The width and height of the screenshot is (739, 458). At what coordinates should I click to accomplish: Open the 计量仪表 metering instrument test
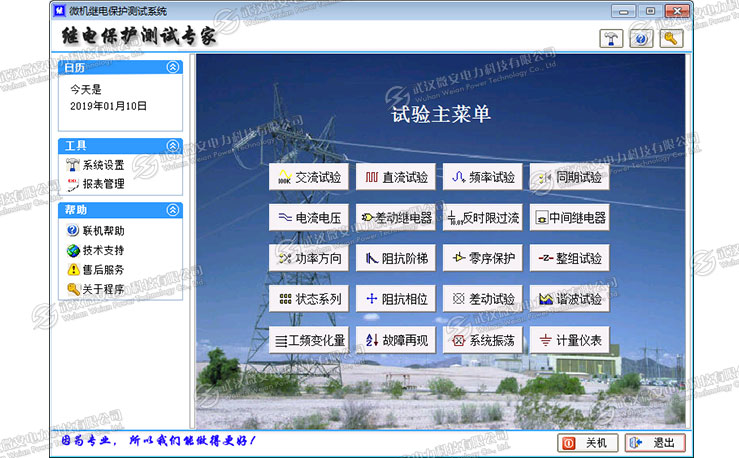coord(569,340)
